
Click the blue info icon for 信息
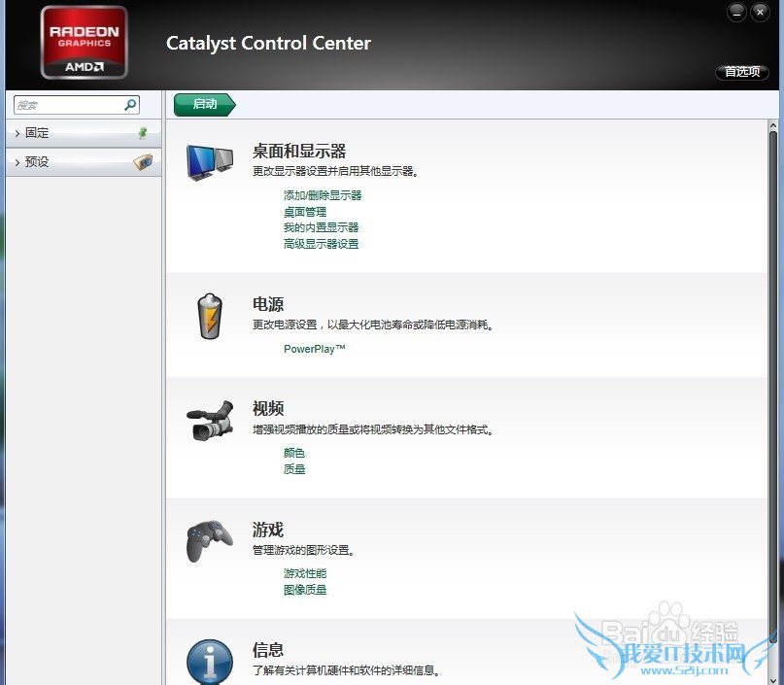point(210,662)
